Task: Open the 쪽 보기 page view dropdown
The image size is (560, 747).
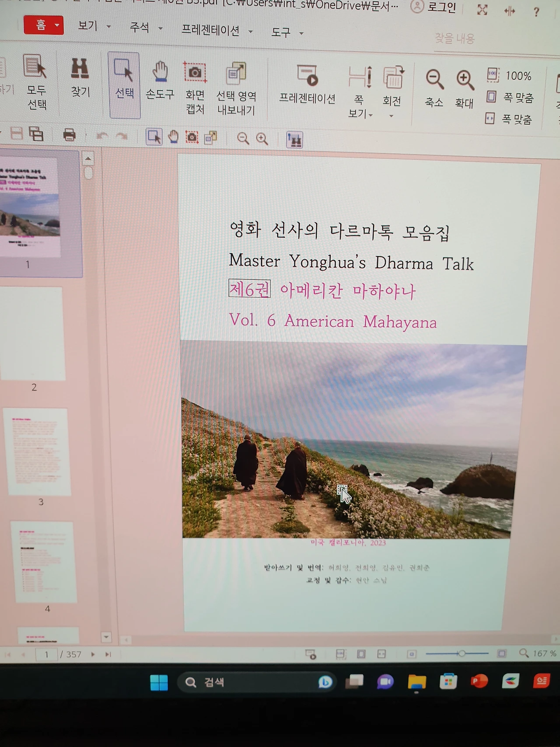Action: click(x=360, y=92)
